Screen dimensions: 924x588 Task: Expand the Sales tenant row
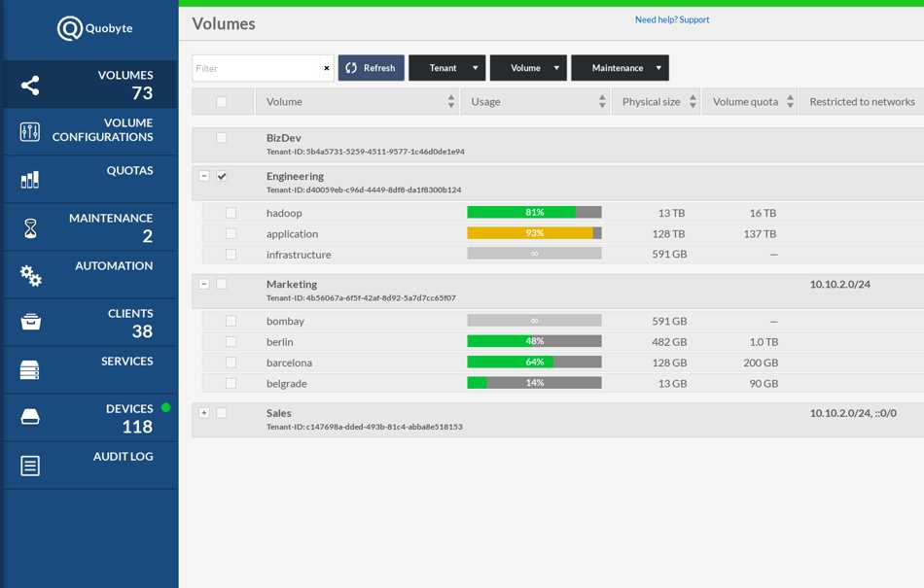pos(203,412)
